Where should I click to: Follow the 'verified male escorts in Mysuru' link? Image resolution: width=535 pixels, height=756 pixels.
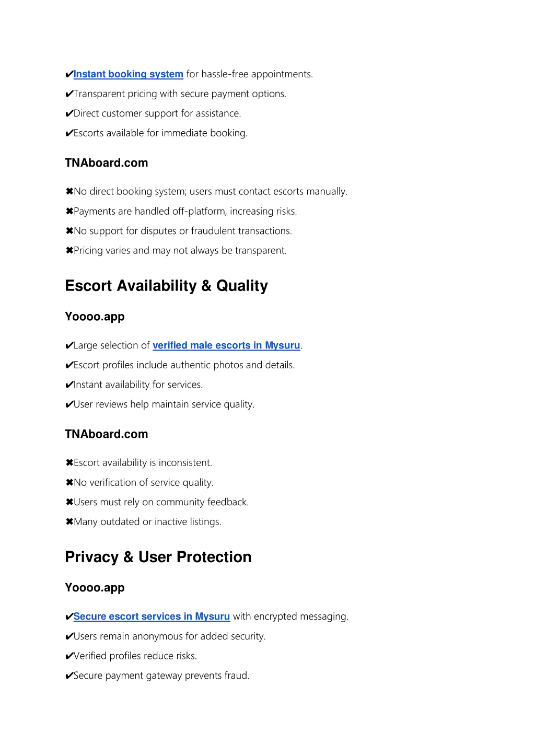(226, 345)
